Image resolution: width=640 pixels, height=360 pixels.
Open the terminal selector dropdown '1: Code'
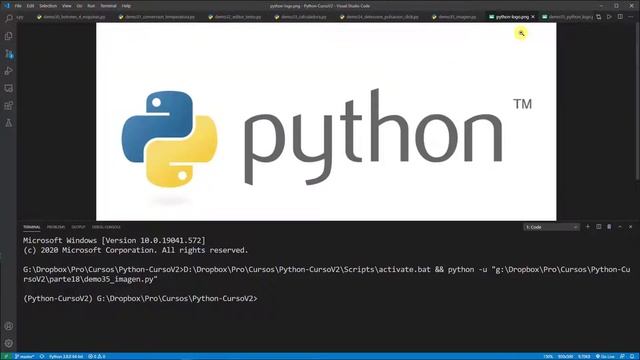[x=551, y=227]
